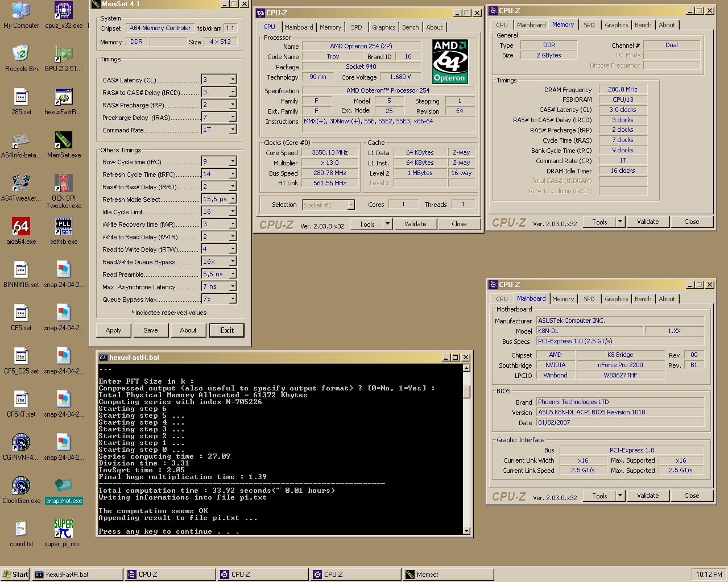Switch to the SPD tab in CPU-Z CPU window
Screen dimensions: 728x582
click(356, 27)
